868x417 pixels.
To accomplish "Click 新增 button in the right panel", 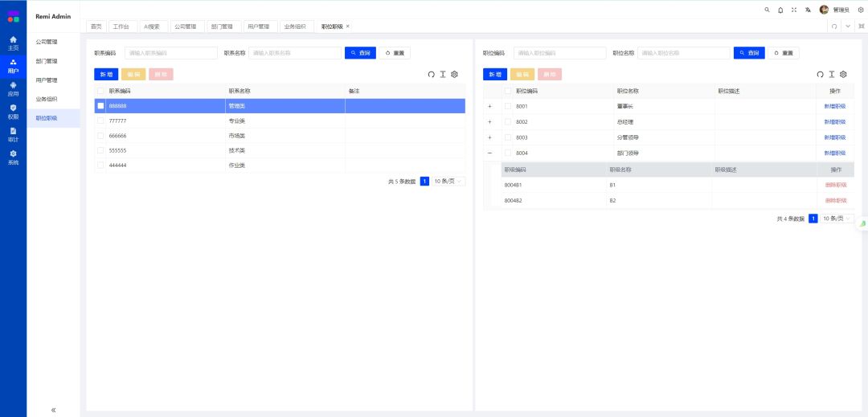I will tap(495, 74).
